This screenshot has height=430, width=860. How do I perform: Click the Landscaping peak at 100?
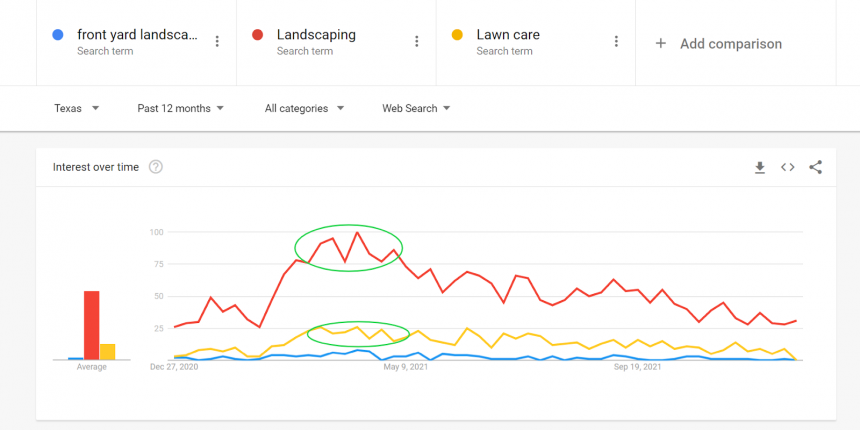coord(357,233)
